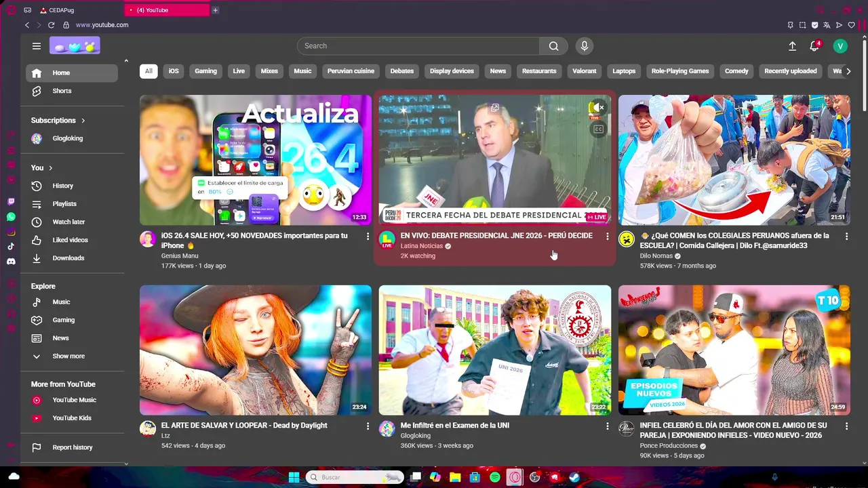
Task: Open the Me Infiltré UNI thumbnail
Action: 495,350
